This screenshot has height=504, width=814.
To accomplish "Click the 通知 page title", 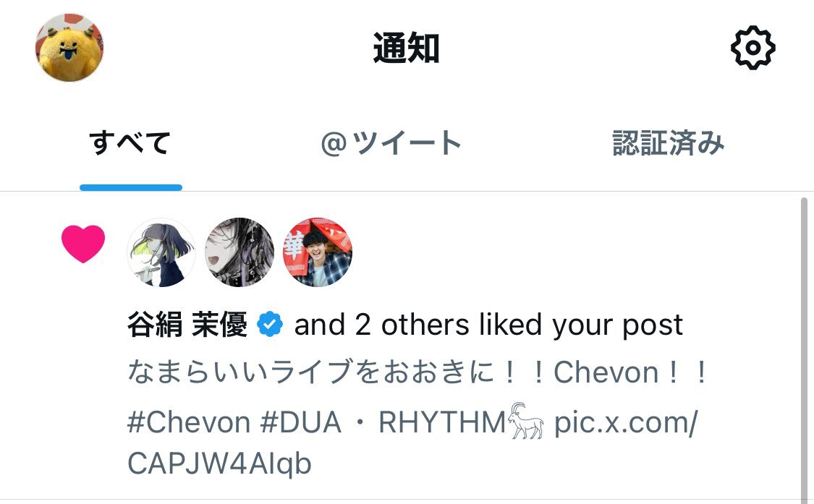I will click(407, 48).
